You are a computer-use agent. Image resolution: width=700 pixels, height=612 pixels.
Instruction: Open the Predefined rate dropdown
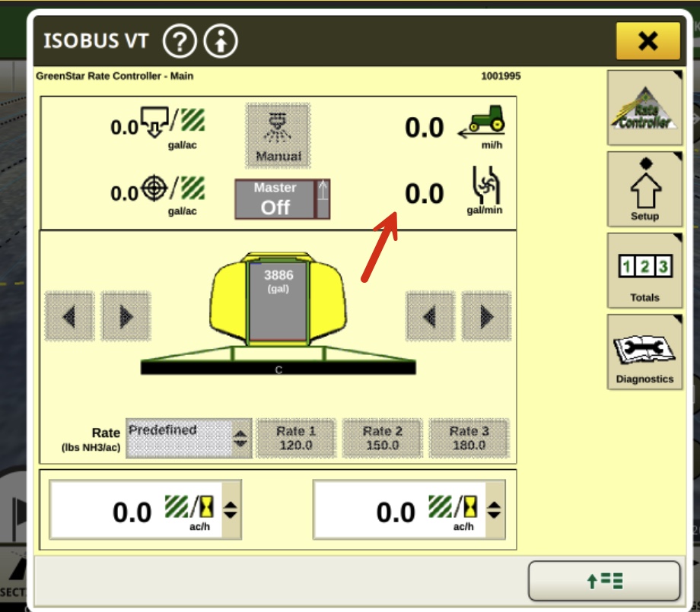[x=189, y=438]
